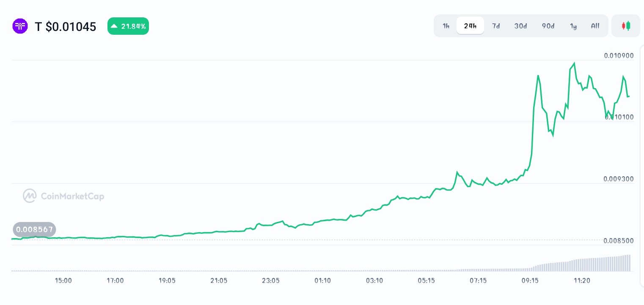Select the 1y time range tab

(573, 26)
